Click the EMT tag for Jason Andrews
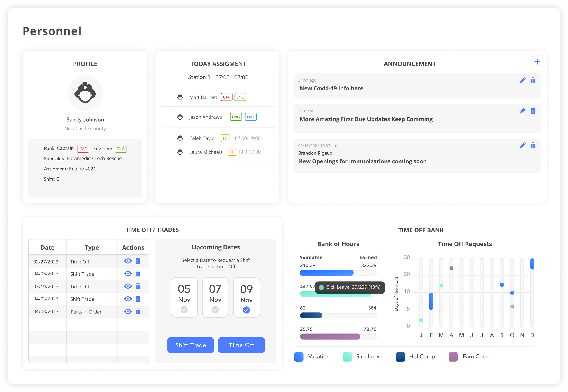 (x=251, y=117)
